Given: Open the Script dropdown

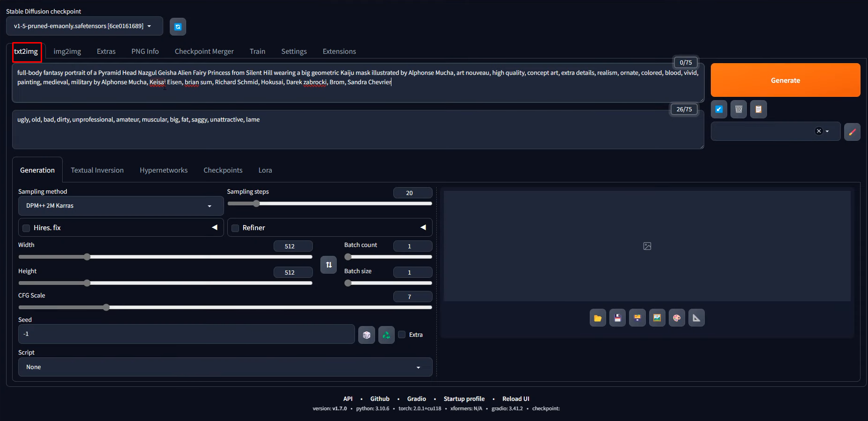Looking at the screenshot, I should point(225,367).
